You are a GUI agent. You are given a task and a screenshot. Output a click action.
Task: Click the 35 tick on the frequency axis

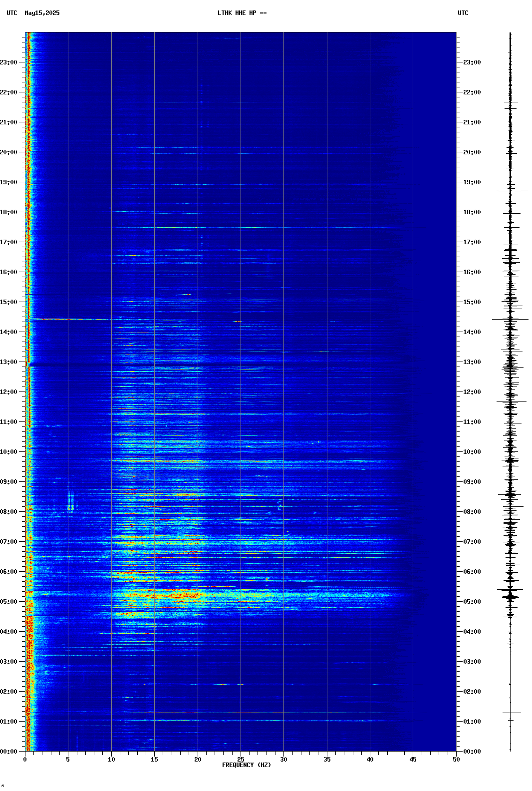(327, 760)
